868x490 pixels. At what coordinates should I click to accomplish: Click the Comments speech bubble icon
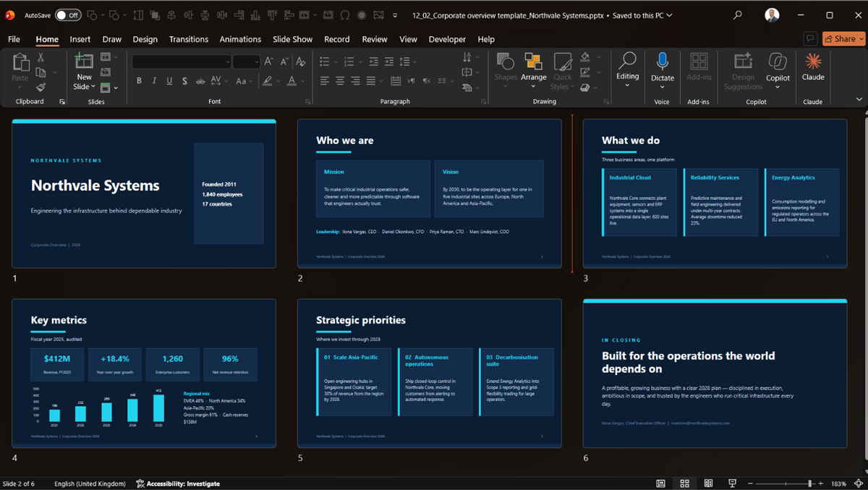(x=810, y=39)
